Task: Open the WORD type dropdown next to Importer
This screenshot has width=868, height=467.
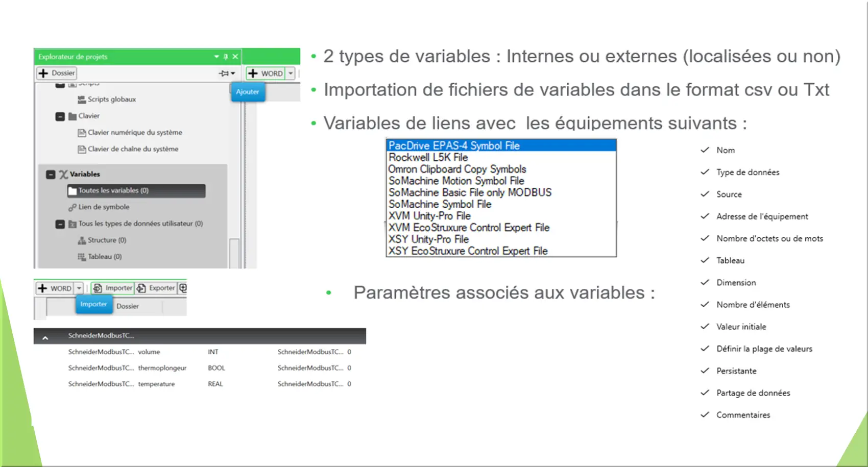Action: click(x=79, y=288)
